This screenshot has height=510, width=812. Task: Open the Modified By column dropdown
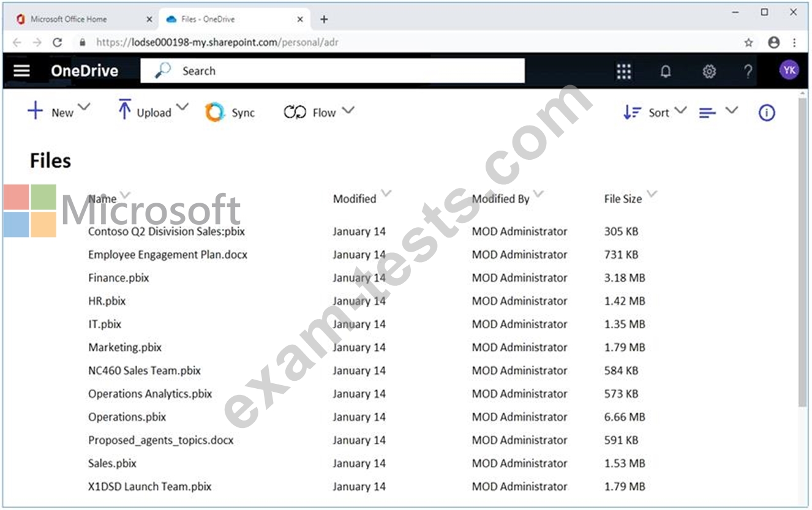[x=538, y=194]
